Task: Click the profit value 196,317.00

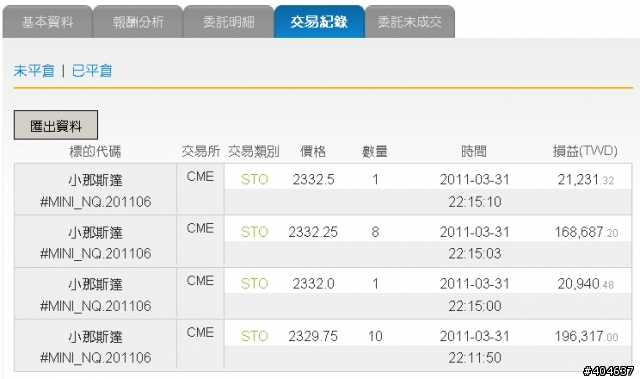Action: coord(586,336)
